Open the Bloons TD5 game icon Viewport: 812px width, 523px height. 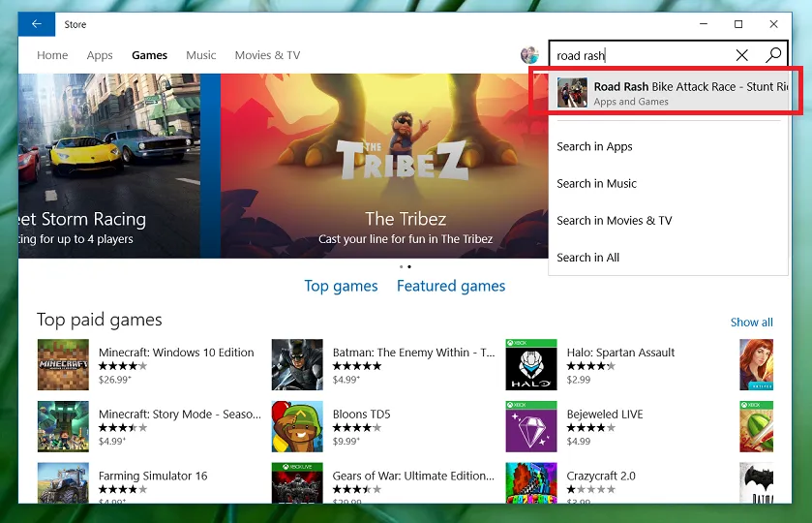click(x=297, y=426)
